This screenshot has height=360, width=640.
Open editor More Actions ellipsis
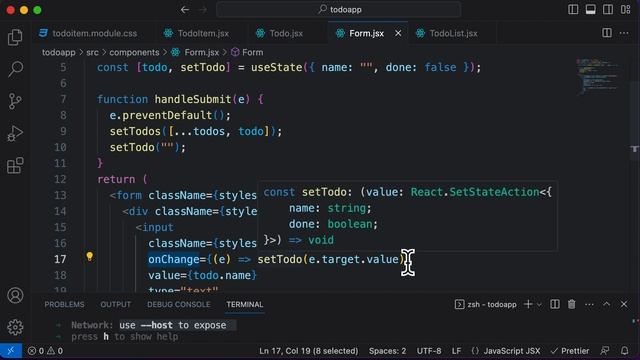tap(624, 33)
